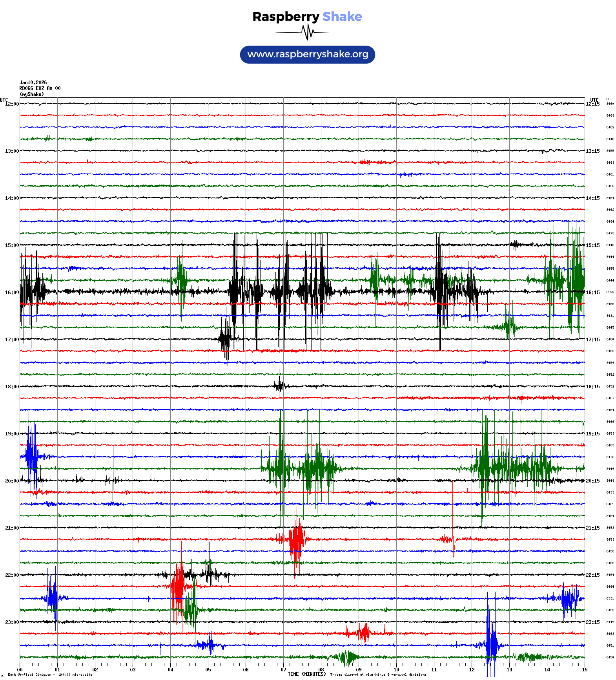The width and height of the screenshot is (616, 680).
Task: Select the 12:00 UTC row label
Action: 12,104
